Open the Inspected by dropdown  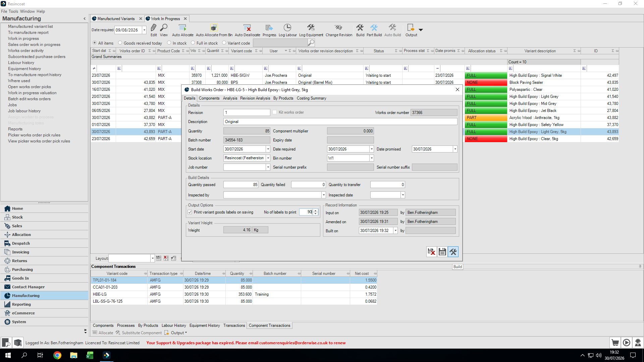(x=324, y=195)
